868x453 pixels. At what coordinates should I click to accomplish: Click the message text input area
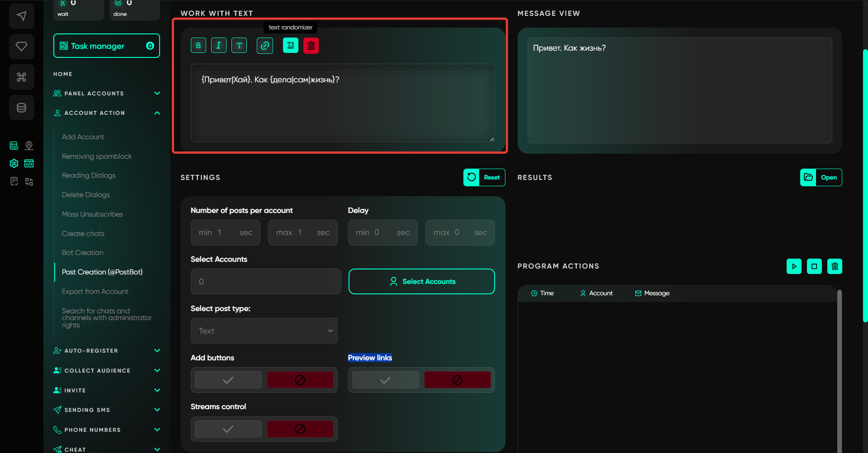click(x=342, y=103)
